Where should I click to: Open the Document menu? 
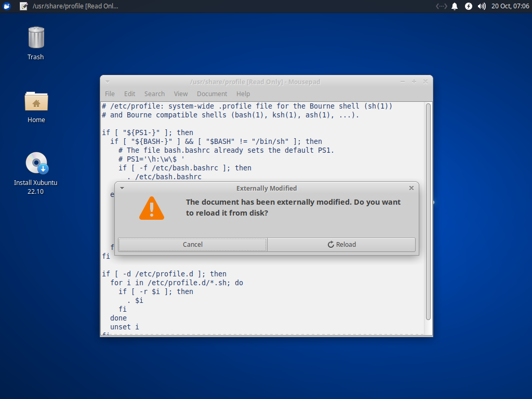(212, 94)
